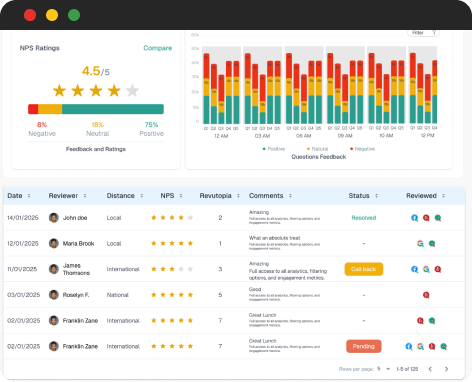Click Facebook icon in John doe row
The height and width of the screenshot is (382, 472).
(414, 218)
